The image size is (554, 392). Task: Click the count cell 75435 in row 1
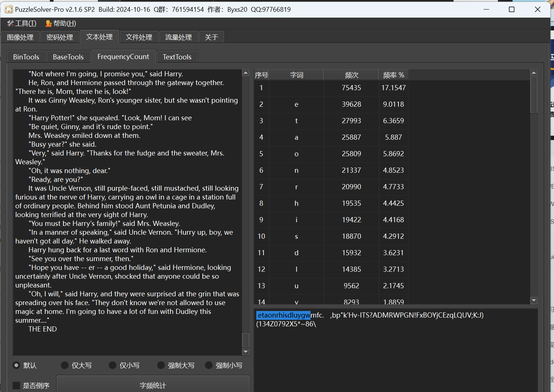click(351, 88)
